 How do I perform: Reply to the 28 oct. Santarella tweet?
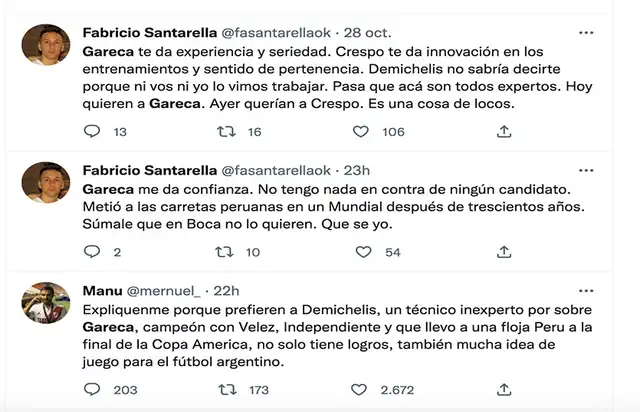click(91, 131)
